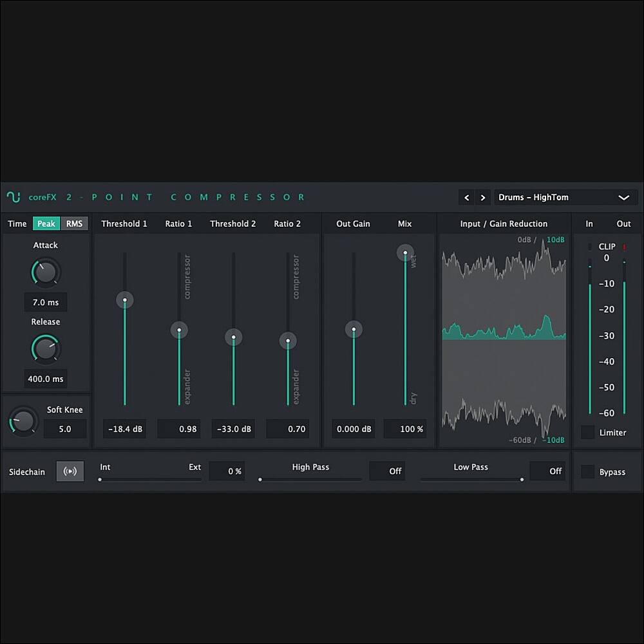Click the Attack 7.0 ms value field

coord(46,302)
